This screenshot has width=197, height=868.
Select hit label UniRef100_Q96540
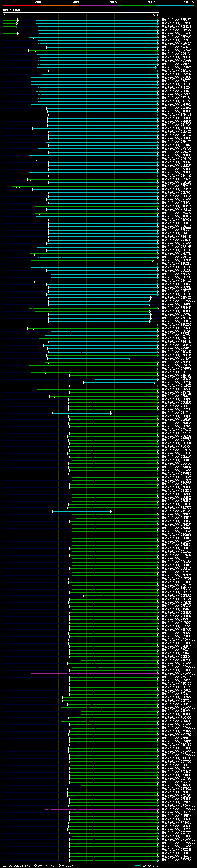(176, 50)
